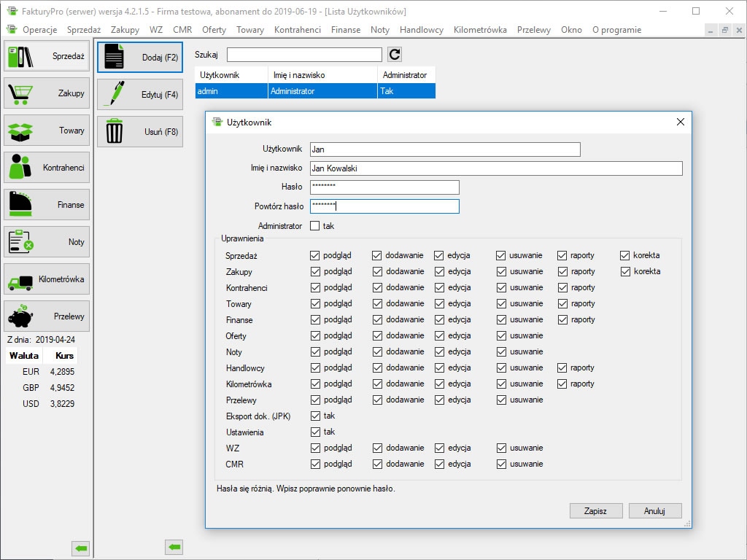
Task: Click into the Powtórz hasło field
Action: [x=384, y=206]
